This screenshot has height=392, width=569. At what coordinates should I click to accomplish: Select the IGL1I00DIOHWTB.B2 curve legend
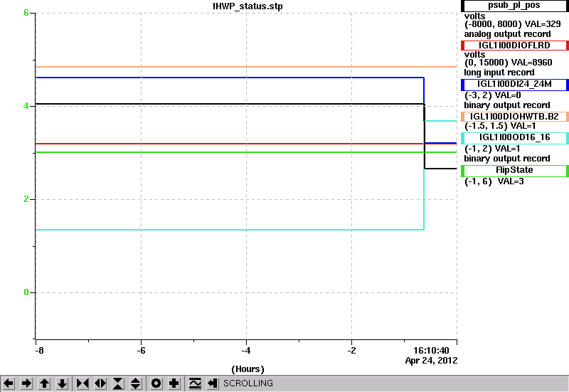[514, 117]
